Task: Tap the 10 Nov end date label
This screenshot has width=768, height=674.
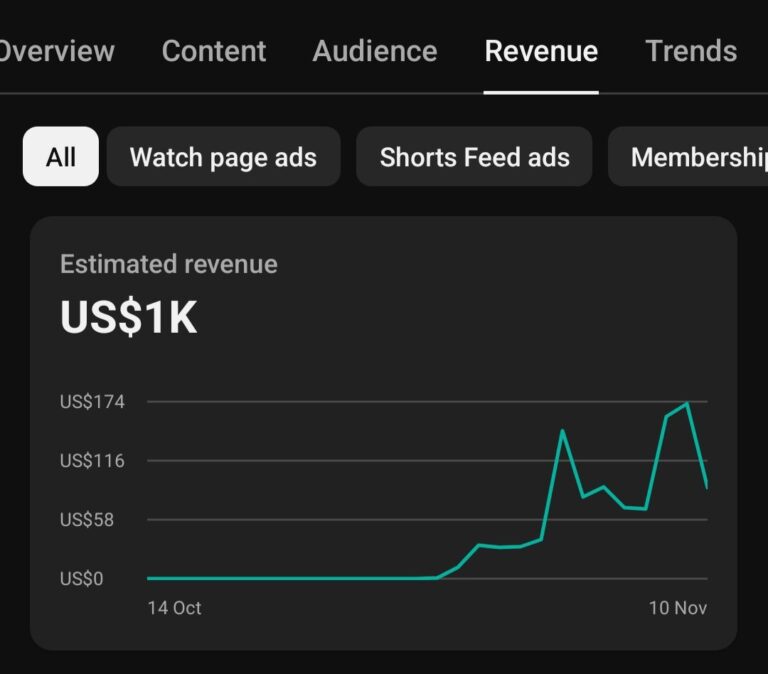Action: tap(677, 608)
